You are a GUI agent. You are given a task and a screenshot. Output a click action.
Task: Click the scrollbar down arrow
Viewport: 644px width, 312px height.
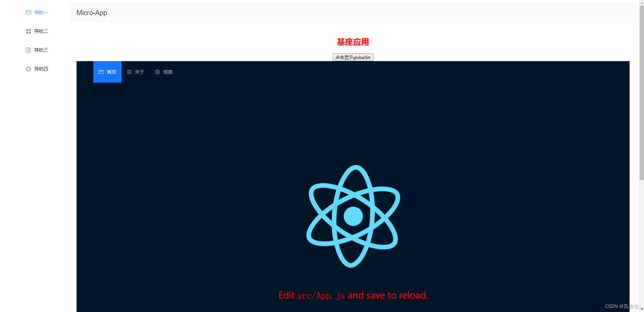(x=642, y=309)
